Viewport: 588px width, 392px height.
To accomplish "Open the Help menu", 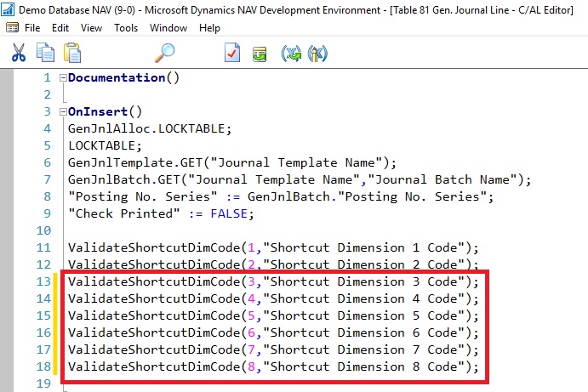I will 209,28.
